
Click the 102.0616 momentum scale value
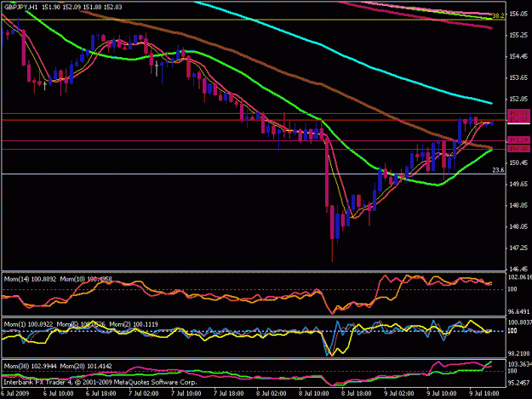pos(520,277)
